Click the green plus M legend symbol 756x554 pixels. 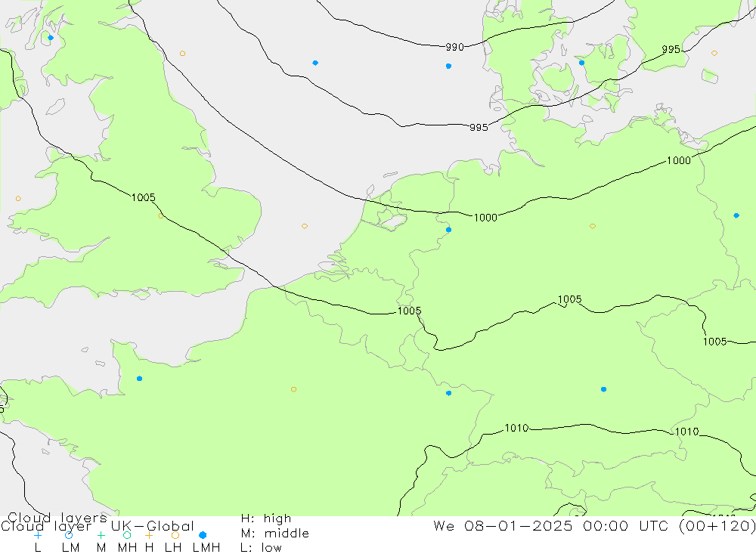101,535
